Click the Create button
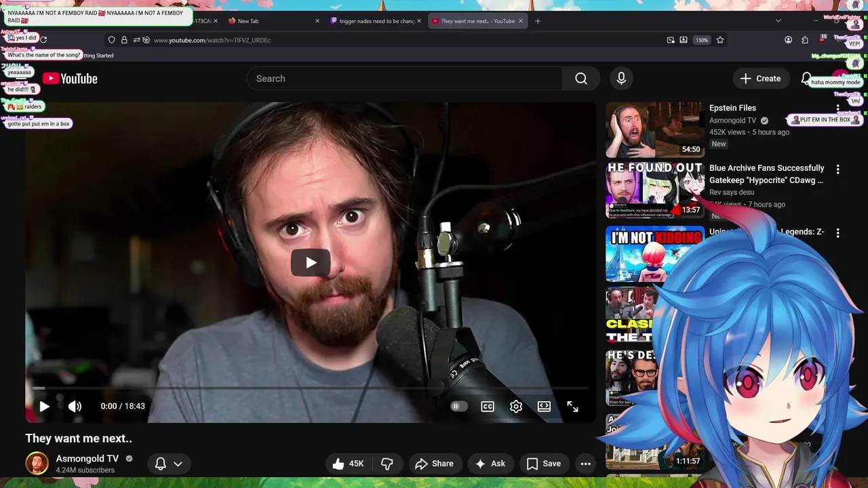This screenshot has width=868, height=488. 761,79
